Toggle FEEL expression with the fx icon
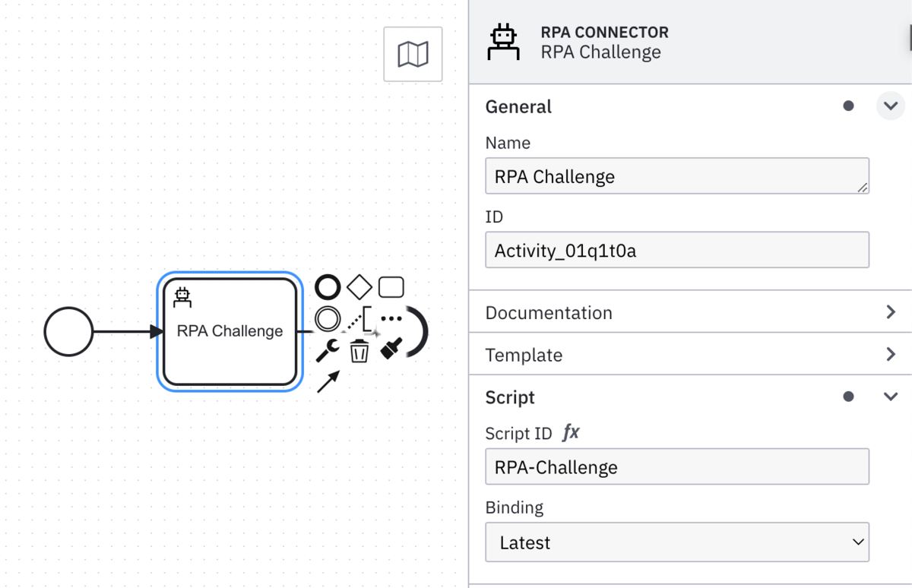The width and height of the screenshot is (912, 588). click(x=571, y=433)
